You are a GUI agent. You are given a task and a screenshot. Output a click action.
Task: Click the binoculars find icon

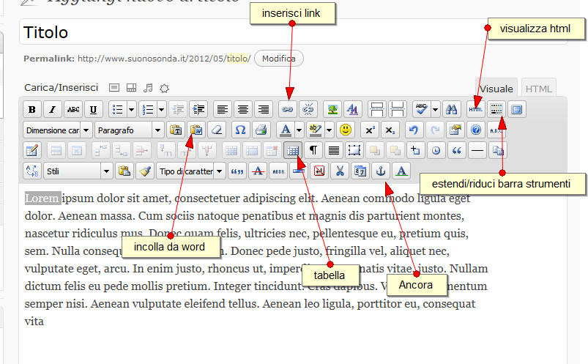(452, 110)
